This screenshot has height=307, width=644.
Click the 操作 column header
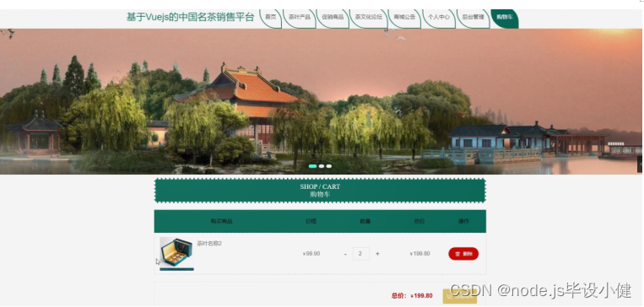click(x=463, y=221)
